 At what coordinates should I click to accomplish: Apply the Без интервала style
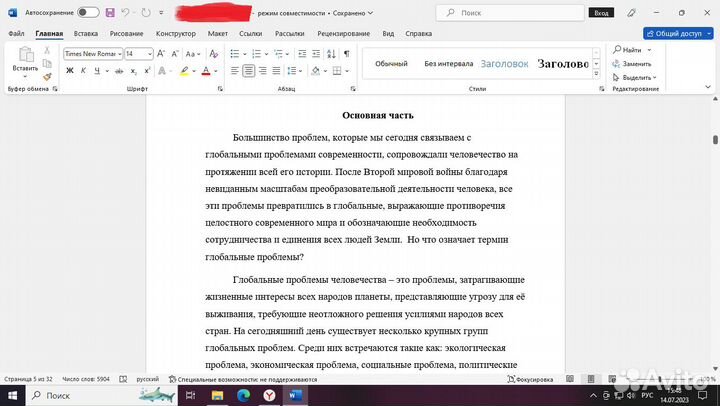pyautogui.click(x=449, y=64)
